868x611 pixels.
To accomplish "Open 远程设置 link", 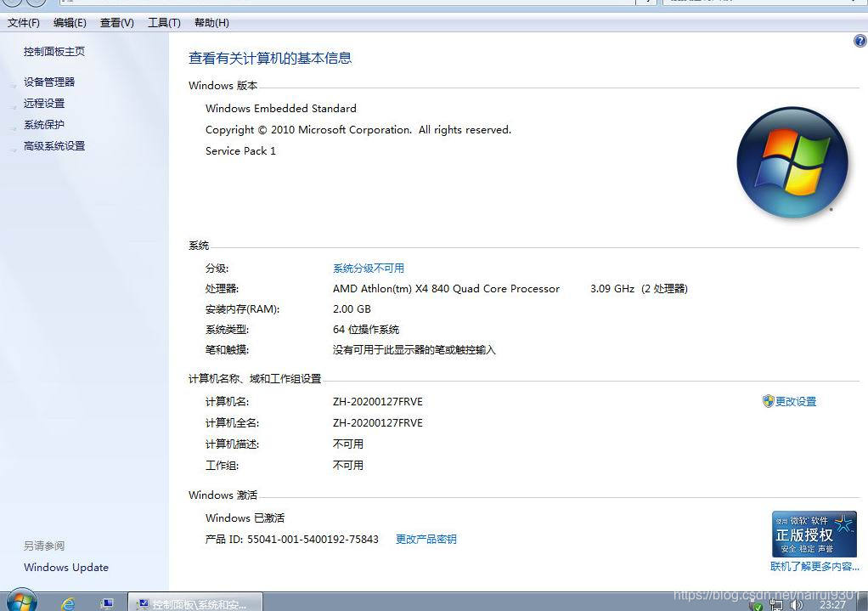I will click(44, 103).
